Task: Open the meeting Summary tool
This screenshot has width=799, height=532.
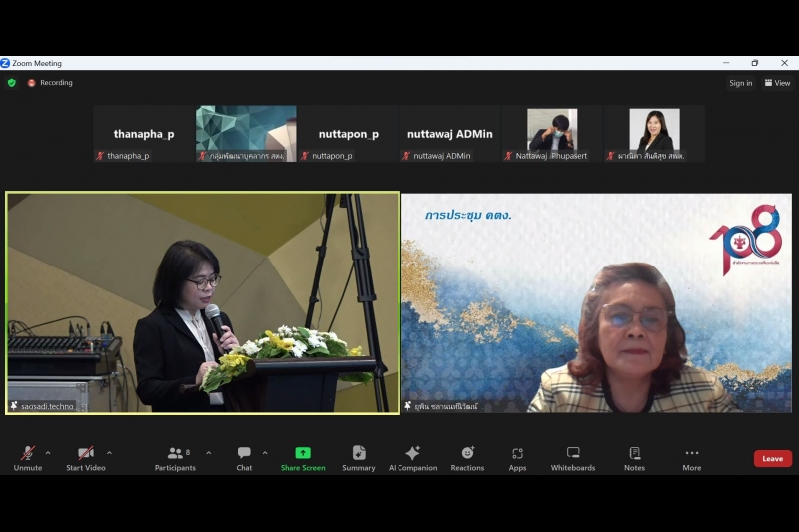Action: [359, 457]
